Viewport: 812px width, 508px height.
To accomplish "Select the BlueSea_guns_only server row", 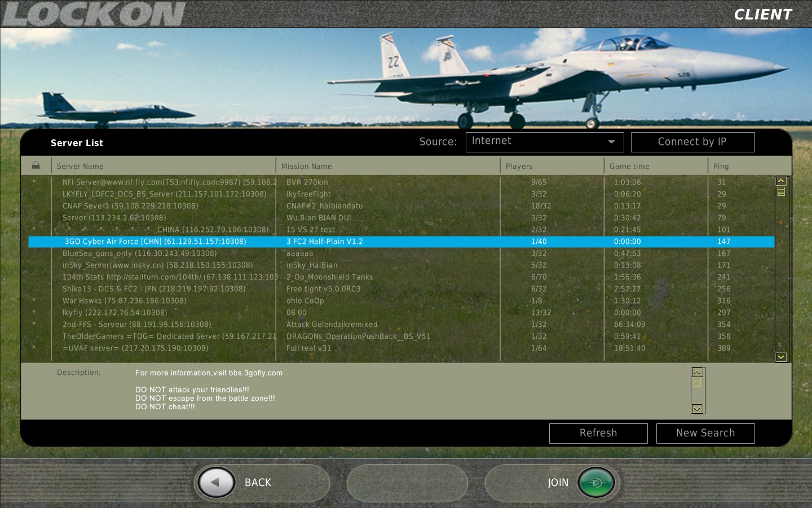I will pyautogui.click(x=401, y=253).
